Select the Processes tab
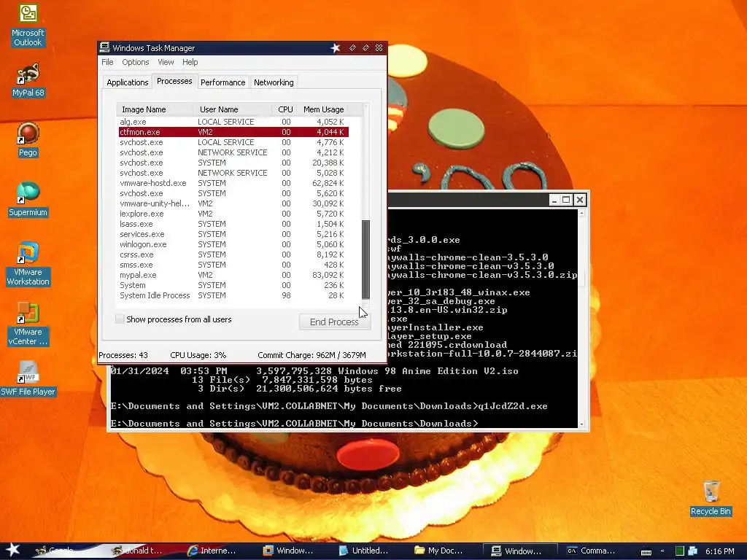The height and width of the screenshot is (560, 747). pyautogui.click(x=174, y=81)
